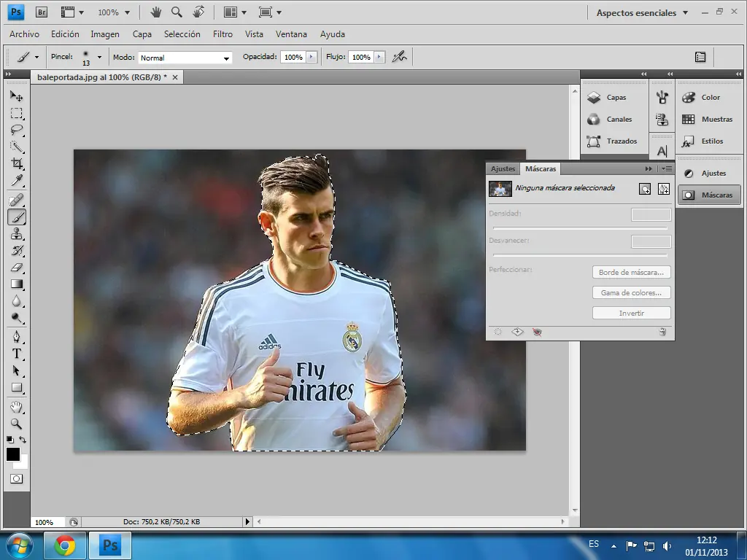Select the Horizontal Type tool

[17, 354]
